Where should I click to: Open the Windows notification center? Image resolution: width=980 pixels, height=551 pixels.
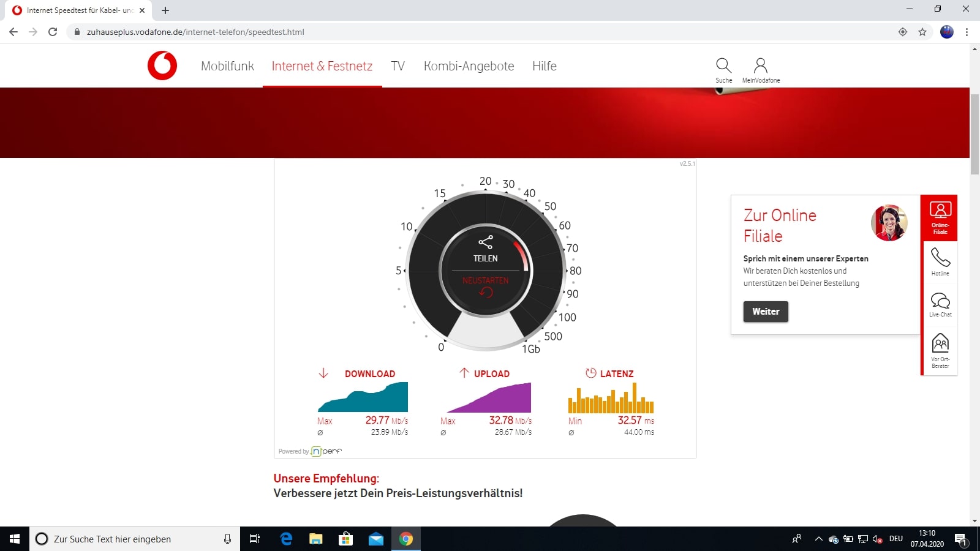click(960, 539)
